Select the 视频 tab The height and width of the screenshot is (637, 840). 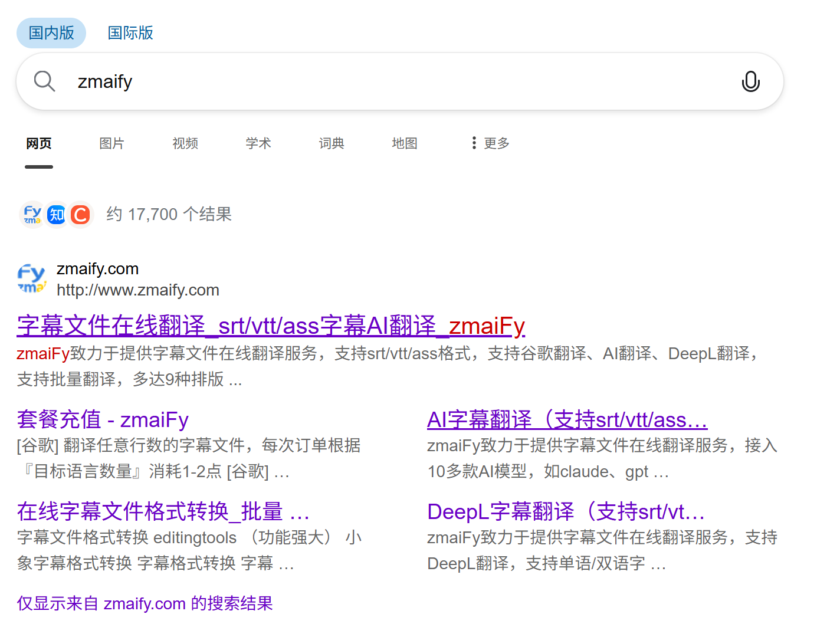click(185, 143)
